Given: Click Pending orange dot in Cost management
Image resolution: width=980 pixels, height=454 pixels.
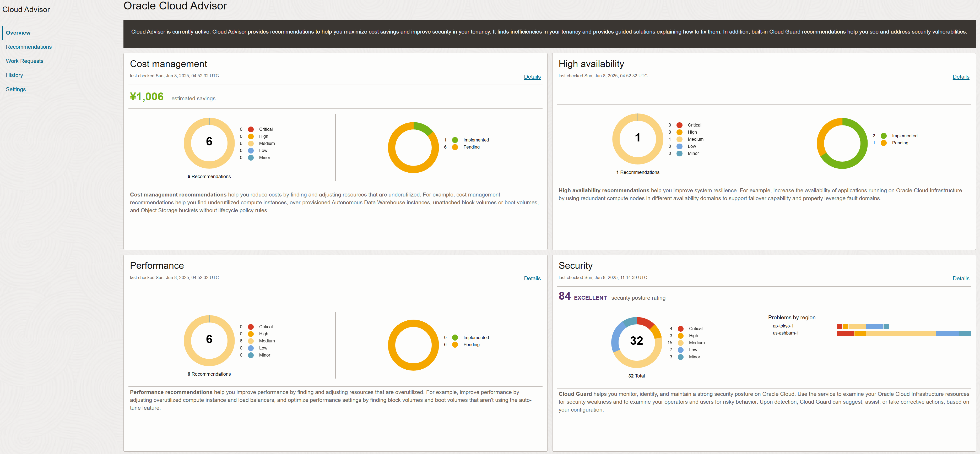Looking at the screenshot, I should 455,147.
